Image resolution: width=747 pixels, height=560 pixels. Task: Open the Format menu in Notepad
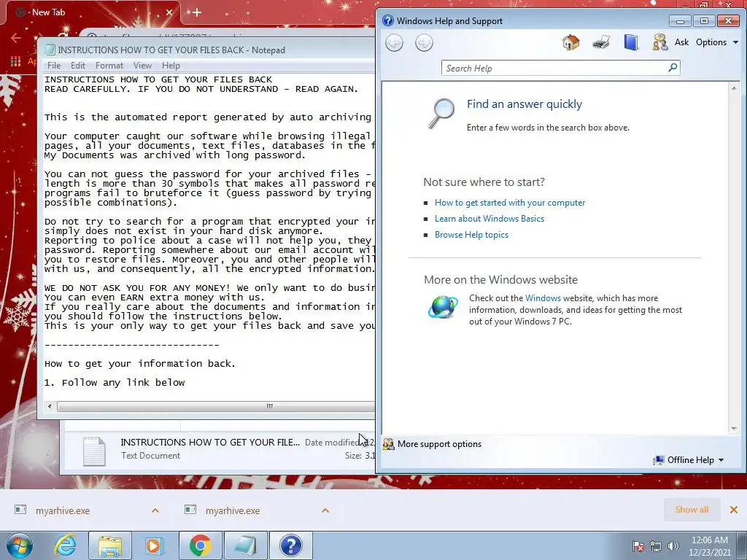click(109, 65)
